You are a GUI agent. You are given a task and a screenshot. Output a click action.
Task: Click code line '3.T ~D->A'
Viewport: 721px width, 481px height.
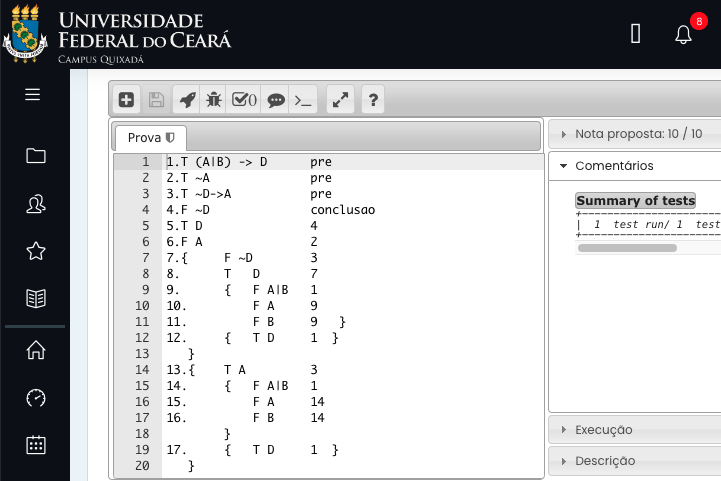[x=199, y=194]
